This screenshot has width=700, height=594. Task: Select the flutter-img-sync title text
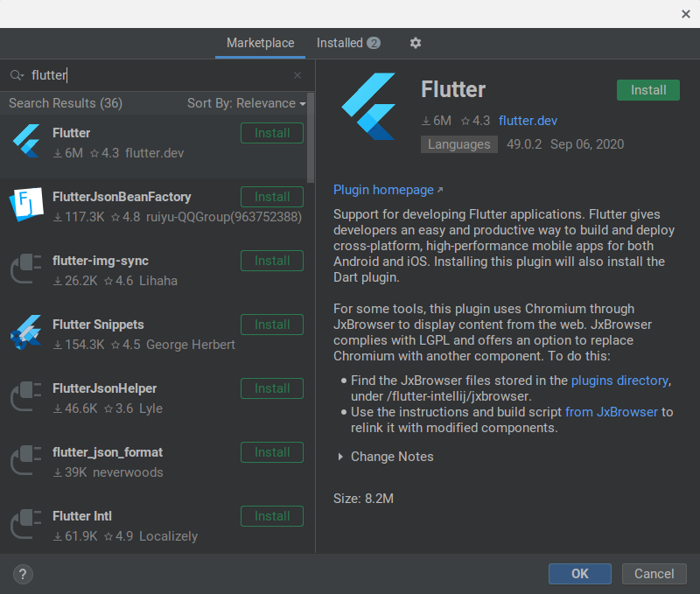[101, 261]
